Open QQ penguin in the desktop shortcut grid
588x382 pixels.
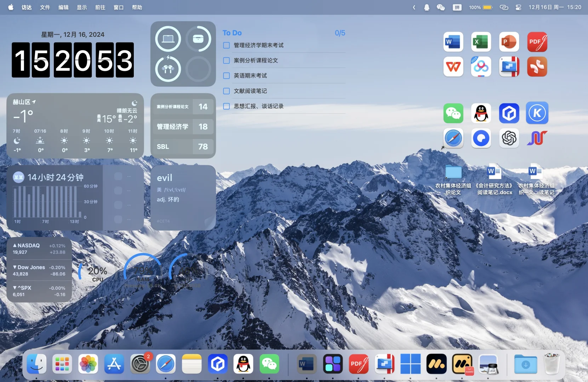[481, 113]
